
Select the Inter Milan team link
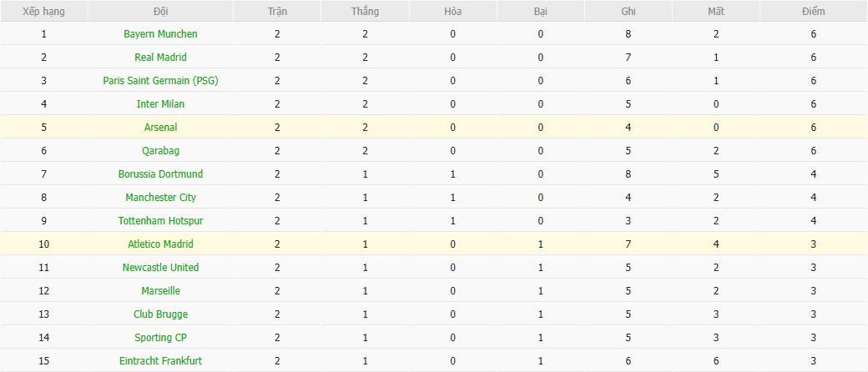click(x=160, y=104)
